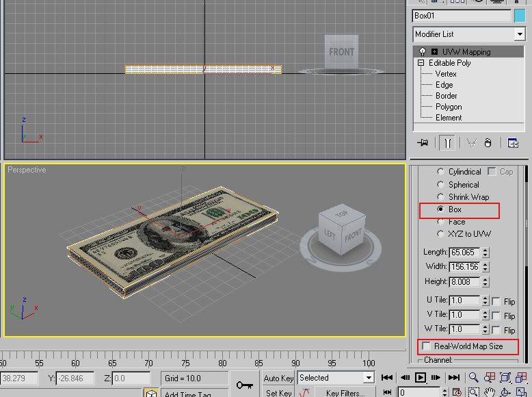Toggle Show End Result icon

click(447, 143)
